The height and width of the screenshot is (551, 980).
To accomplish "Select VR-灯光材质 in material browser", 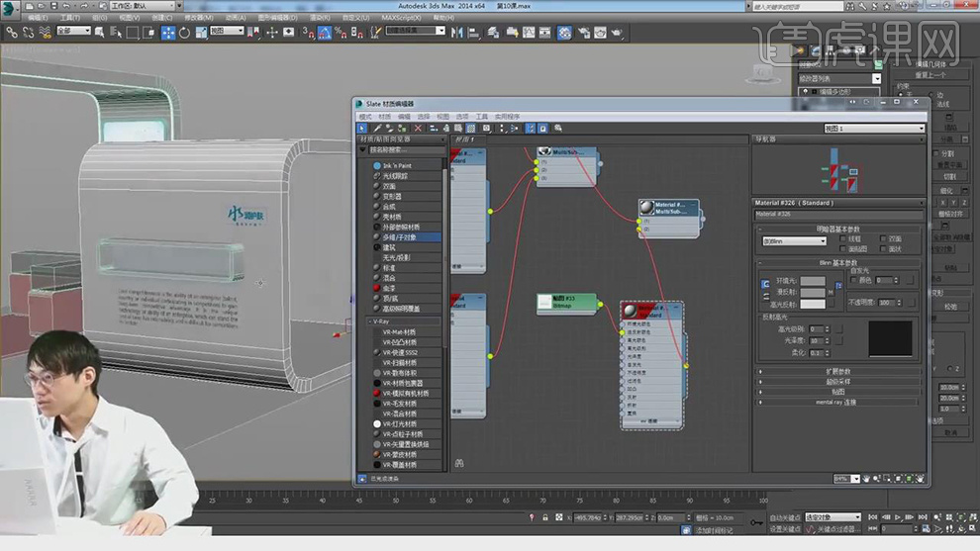I will click(x=402, y=423).
